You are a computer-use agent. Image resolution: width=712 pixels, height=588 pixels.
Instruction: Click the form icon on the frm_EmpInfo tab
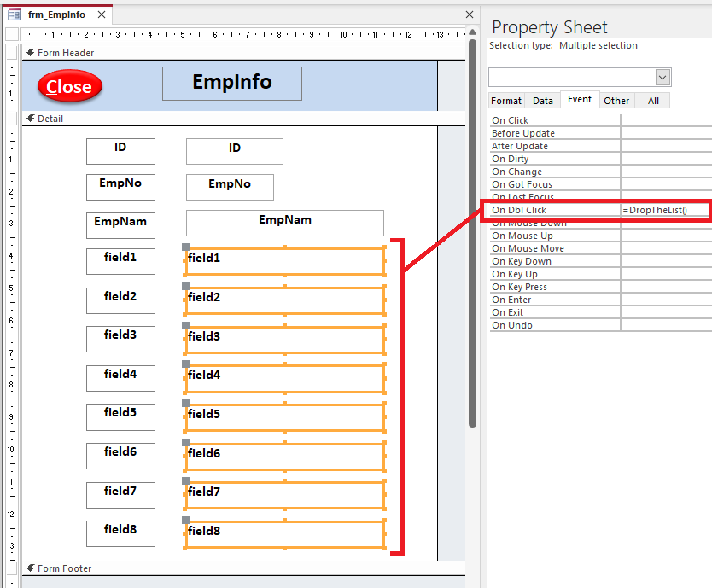pos(15,15)
